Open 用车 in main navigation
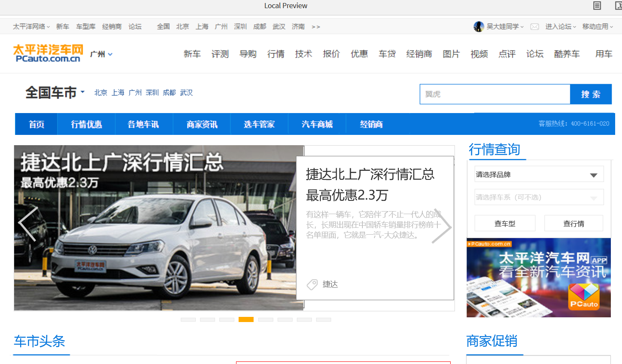 click(604, 54)
